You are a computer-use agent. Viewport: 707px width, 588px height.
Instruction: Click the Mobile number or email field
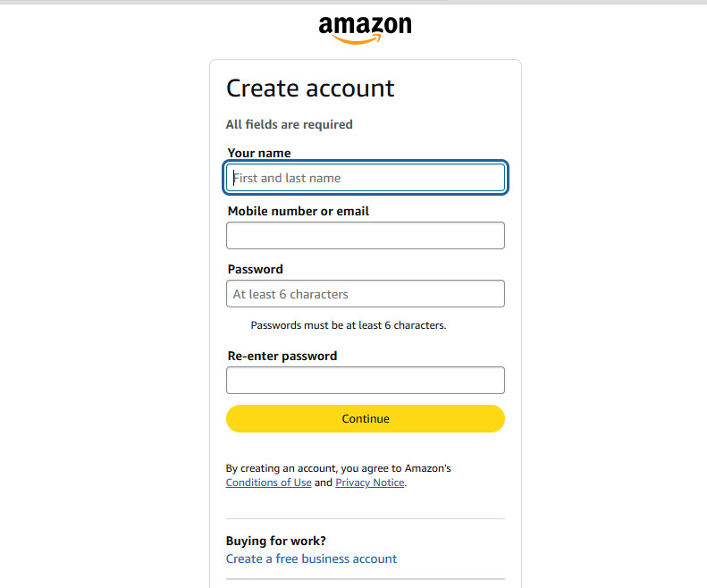pos(366,236)
